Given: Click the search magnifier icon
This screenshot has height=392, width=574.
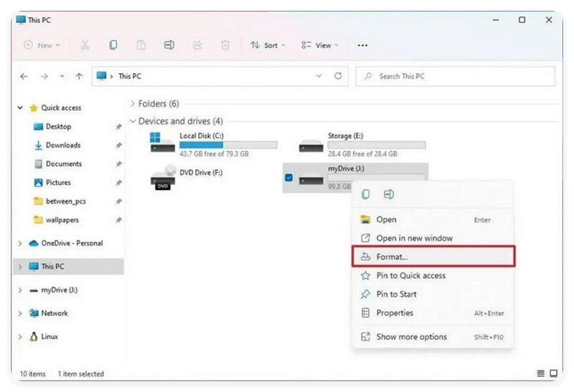Looking at the screenshot, I should coord(368,76).
